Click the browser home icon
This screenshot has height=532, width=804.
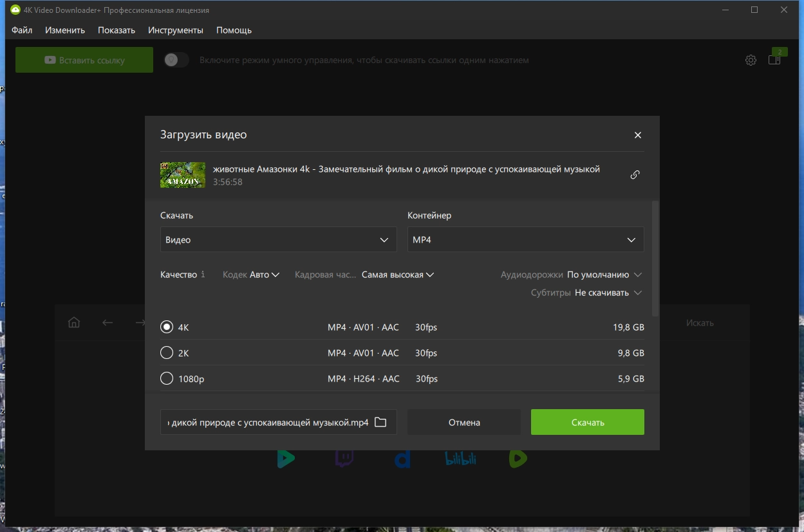click(74, 322)
